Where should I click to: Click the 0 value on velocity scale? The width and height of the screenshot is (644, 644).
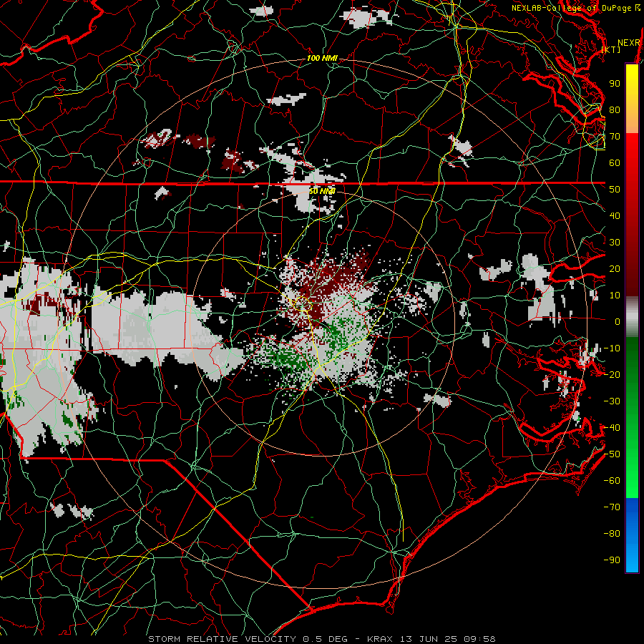[x=618, y=321]
